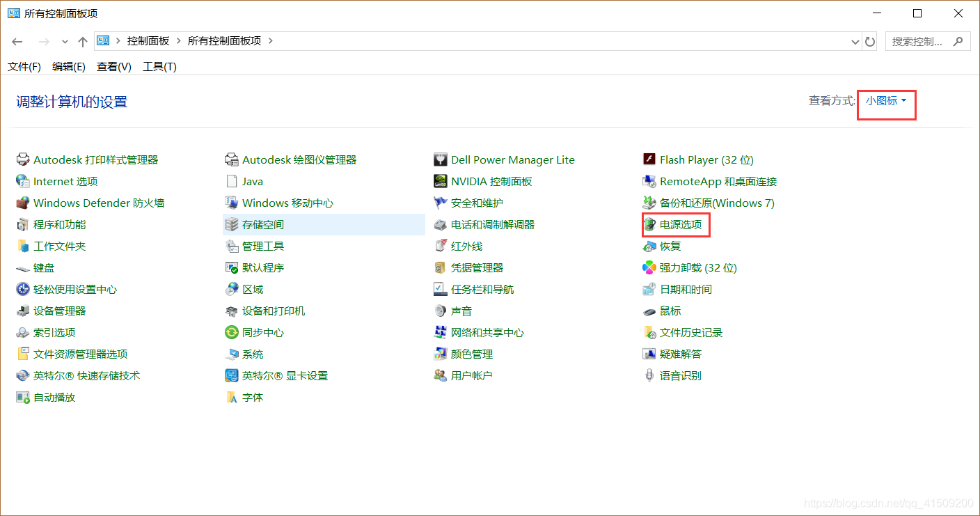The image size is (980, 516).
Task: Open the 查看方式 小图标 dropdown
Action: 886,101
